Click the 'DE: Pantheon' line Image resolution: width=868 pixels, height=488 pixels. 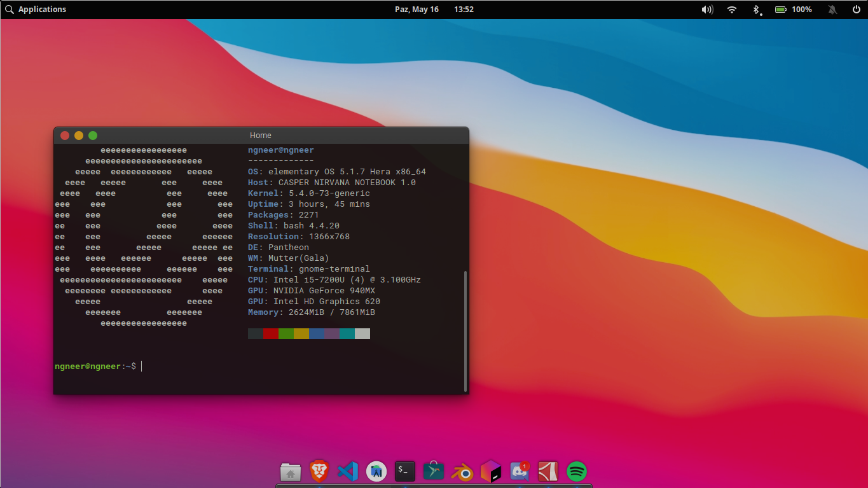click(279, 247)
